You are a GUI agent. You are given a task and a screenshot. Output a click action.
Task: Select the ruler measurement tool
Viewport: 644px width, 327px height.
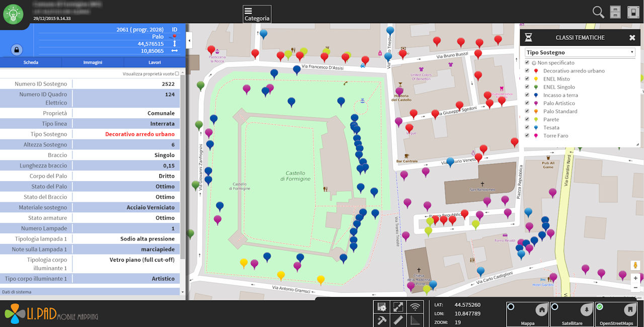coord(398,319)
